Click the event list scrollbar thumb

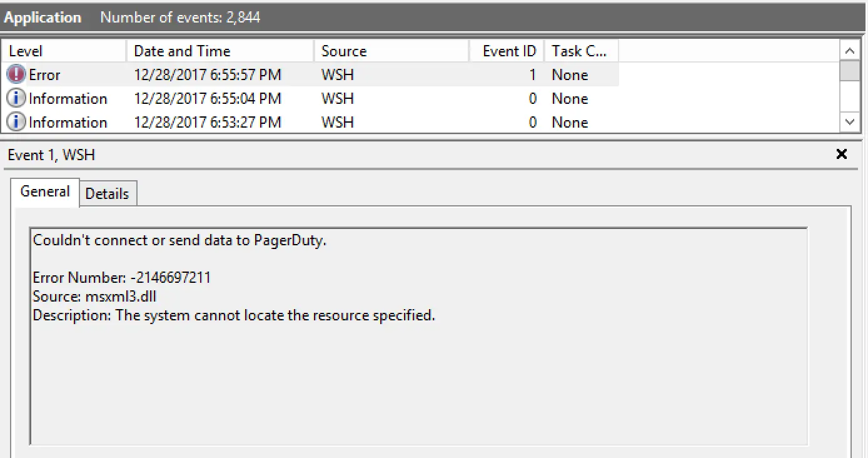(x=849, y=71)
